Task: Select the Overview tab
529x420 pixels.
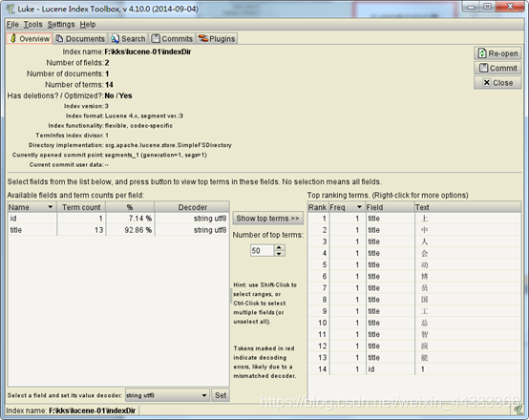Action: click(30, 39)
